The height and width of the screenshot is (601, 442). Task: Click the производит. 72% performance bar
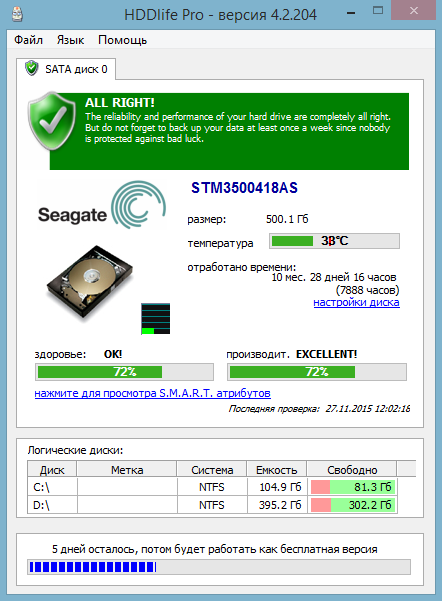coord(317,372)
